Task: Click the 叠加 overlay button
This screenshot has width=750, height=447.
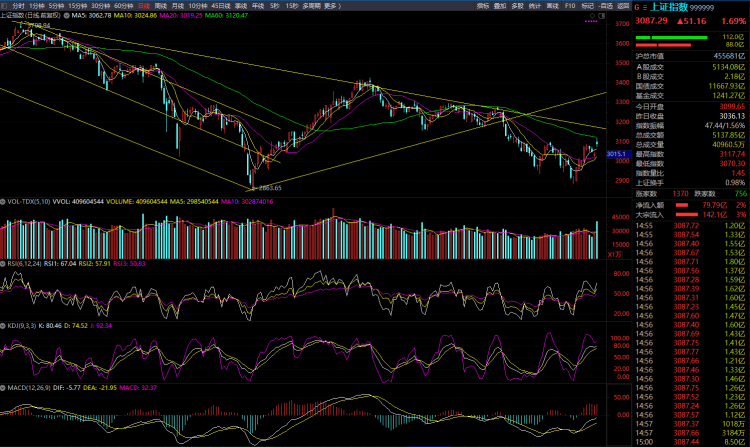Action: point(500,5)
